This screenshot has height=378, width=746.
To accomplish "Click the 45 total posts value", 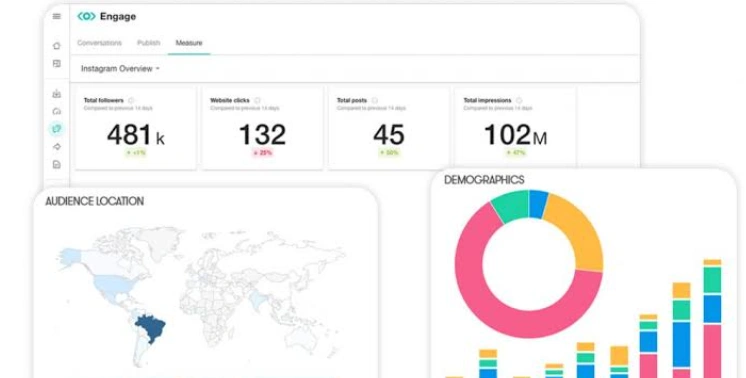I will coord(389,135).
